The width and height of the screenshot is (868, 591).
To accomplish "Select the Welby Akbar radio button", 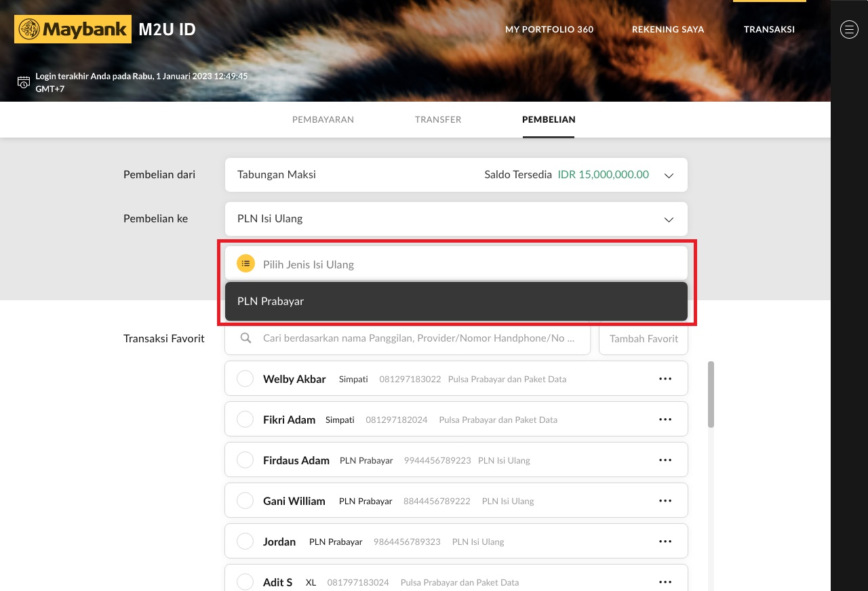I will click(x=245, y=378).
